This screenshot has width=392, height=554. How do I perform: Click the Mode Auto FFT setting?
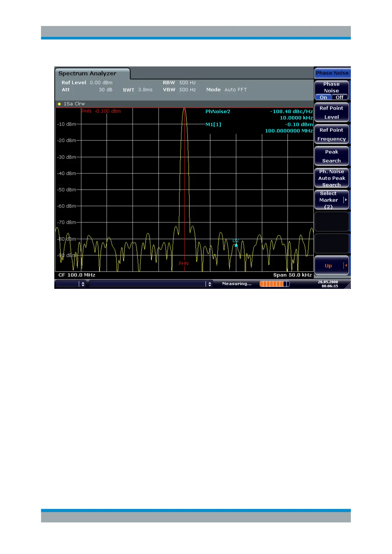[226, 89]
